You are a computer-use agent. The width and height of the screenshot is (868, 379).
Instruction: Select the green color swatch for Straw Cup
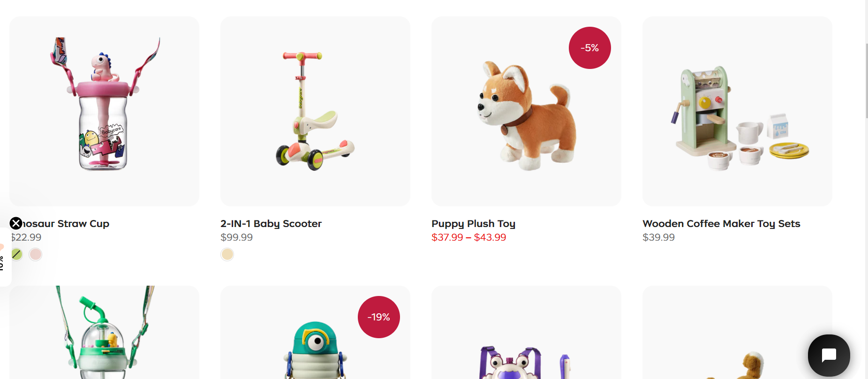pos(16,254)
